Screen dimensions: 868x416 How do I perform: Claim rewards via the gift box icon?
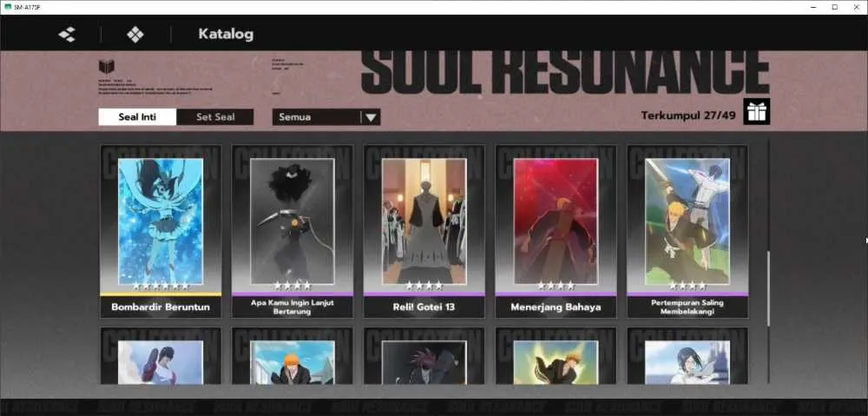pos(756,112)
